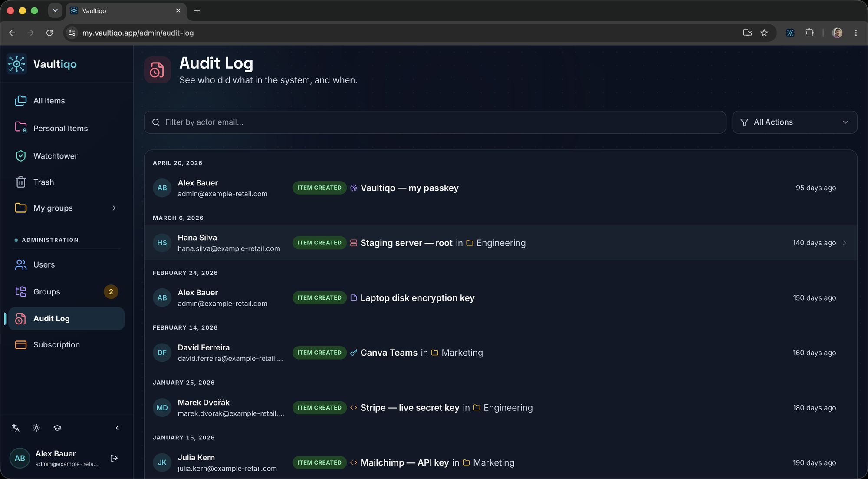
Task: Click the Engineering folder in Stripe row
Action: click(503, 408)
